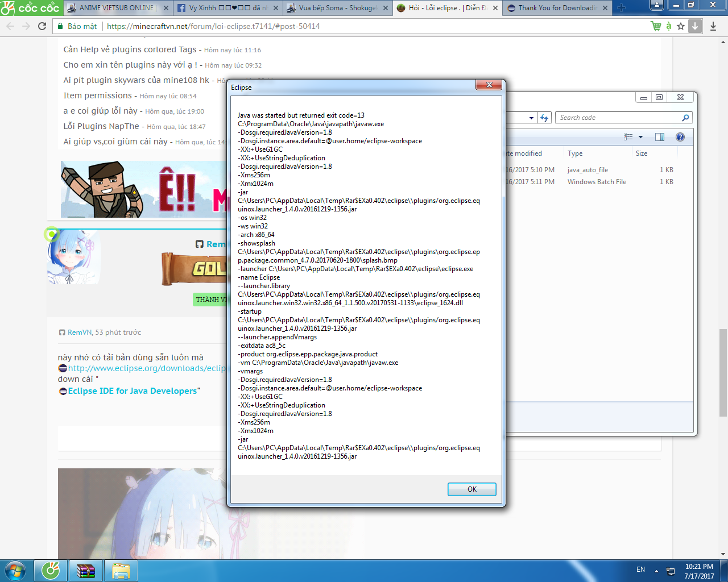
Task: Reload the current web page
Action: pos(42,26)
